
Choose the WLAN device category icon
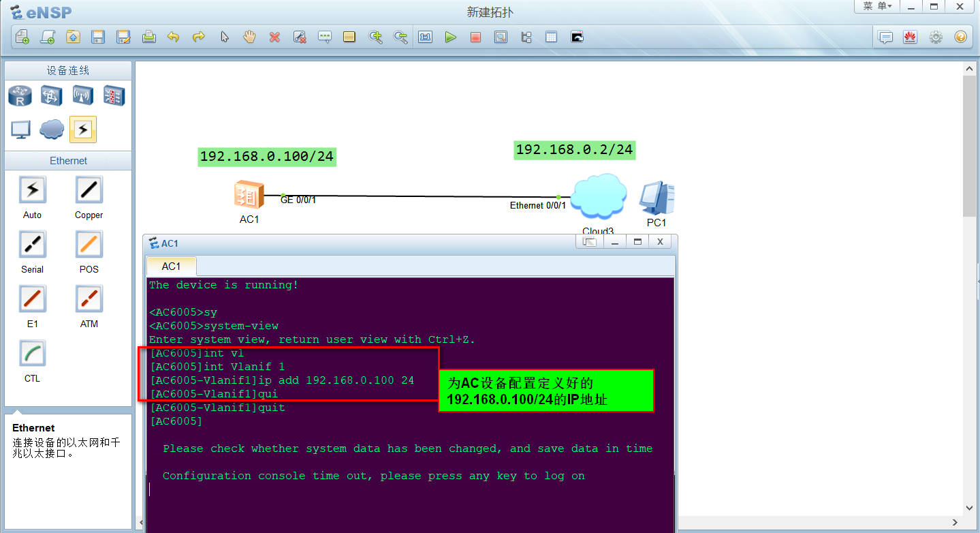83,96
